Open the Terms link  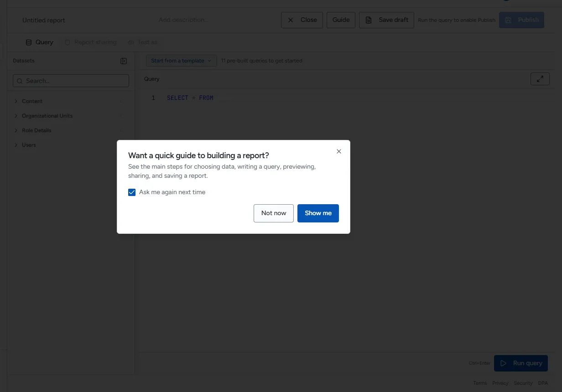480,383
